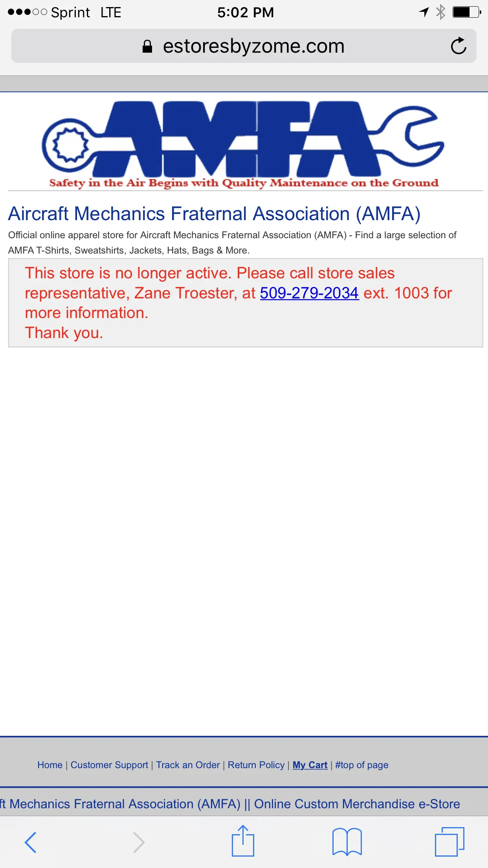Tap the Aircraft Mechanics Fraternal Association heading

click(214, 214)
